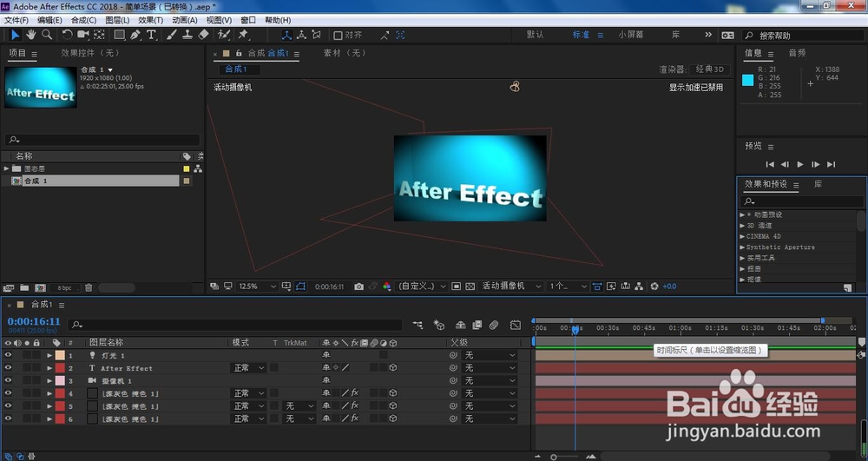This screenshot has height=461, width=868.
Task: Create a new folder in Project panel
Action: (24, 287)
